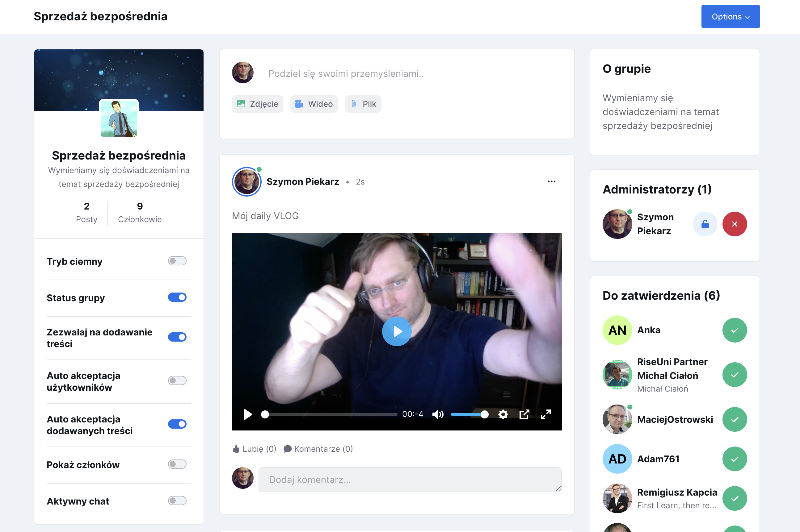This screenshot has width=800, height=532.
Task: Click the blue unlock icon next to Szymon Piekarz
Action: pos(705,224)
